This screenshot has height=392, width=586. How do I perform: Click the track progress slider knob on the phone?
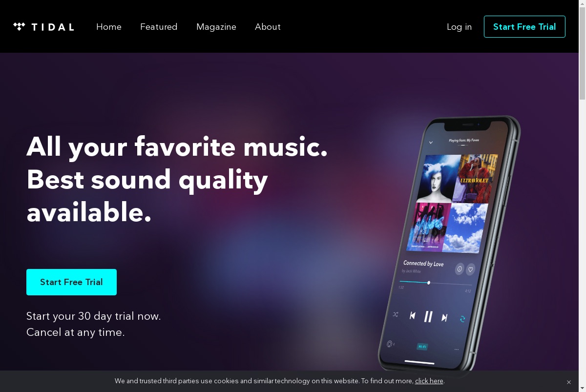429,283
